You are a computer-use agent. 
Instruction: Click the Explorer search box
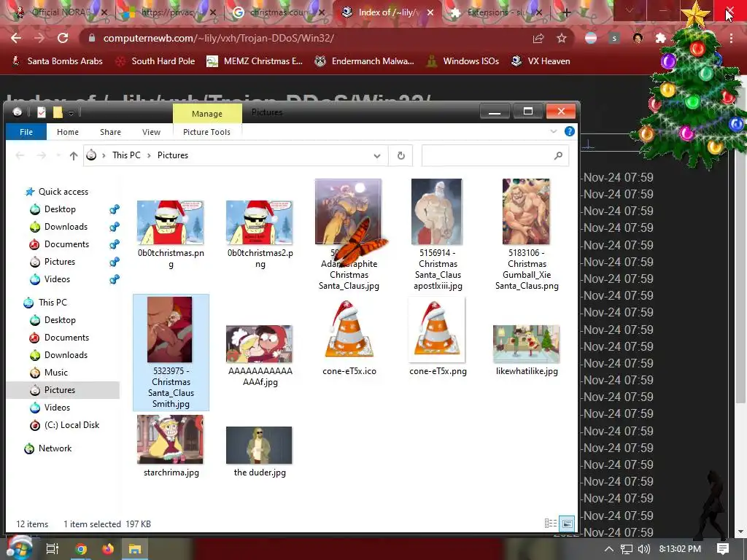495,156
